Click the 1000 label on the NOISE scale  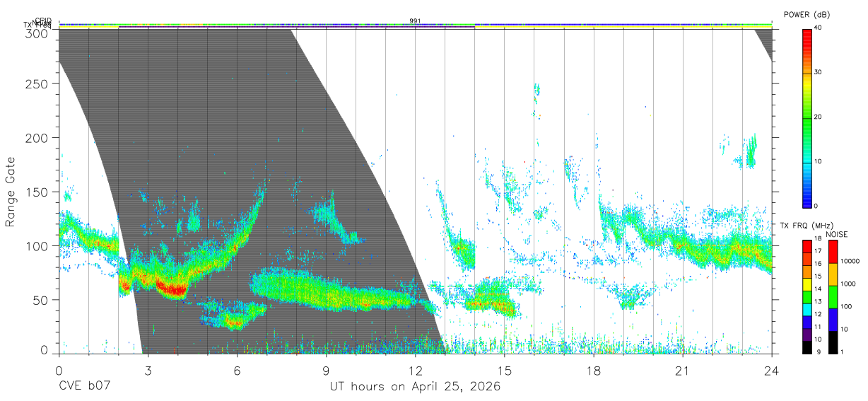coord(847,284)
